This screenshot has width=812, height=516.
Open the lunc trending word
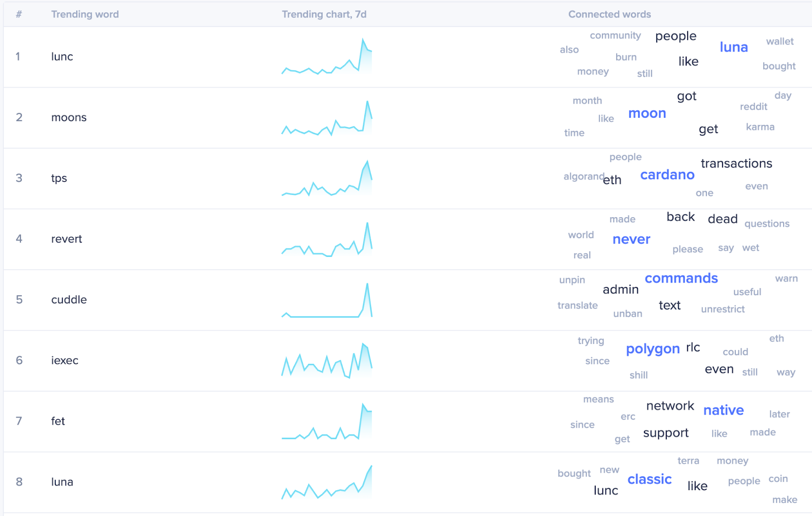pyautogui.click(x=62, y=56)
